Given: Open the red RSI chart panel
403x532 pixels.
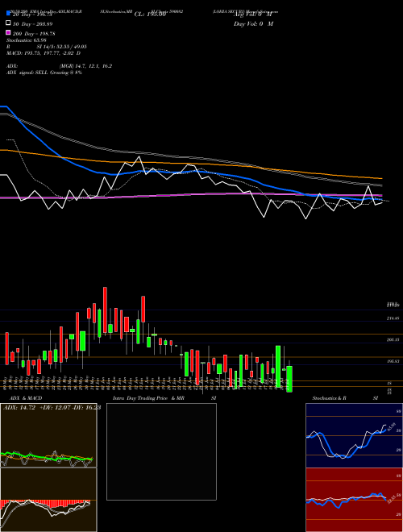Looking at the screenshot, I should [x=354, y=500].
